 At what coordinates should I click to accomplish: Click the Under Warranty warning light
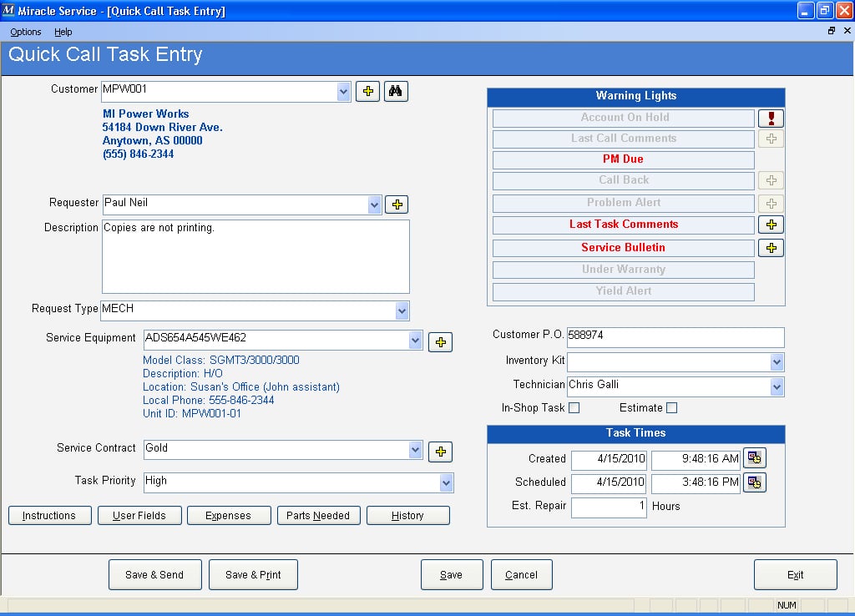point(623,270)
